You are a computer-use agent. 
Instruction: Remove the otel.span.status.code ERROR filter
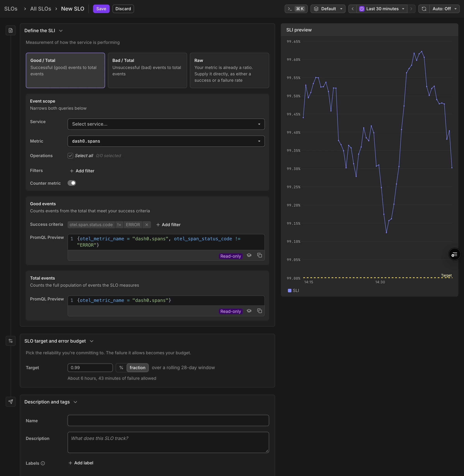147,225
